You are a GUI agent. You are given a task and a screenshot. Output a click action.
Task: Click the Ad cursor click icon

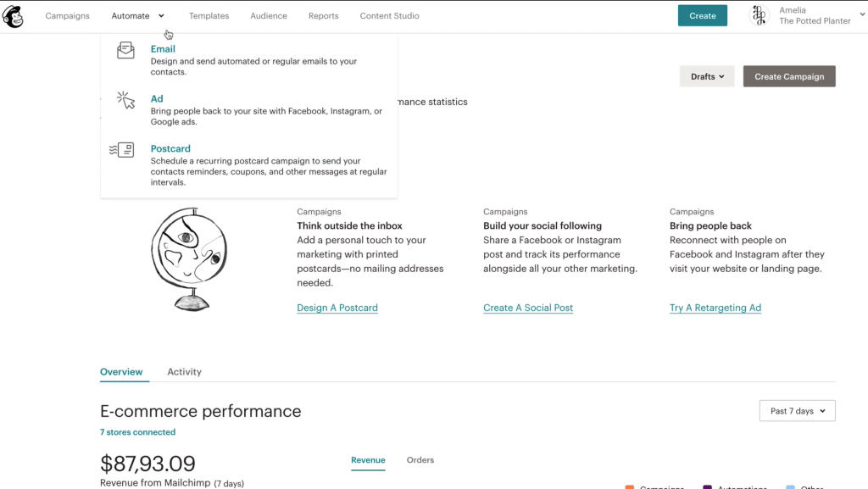(x=125, y=100)
